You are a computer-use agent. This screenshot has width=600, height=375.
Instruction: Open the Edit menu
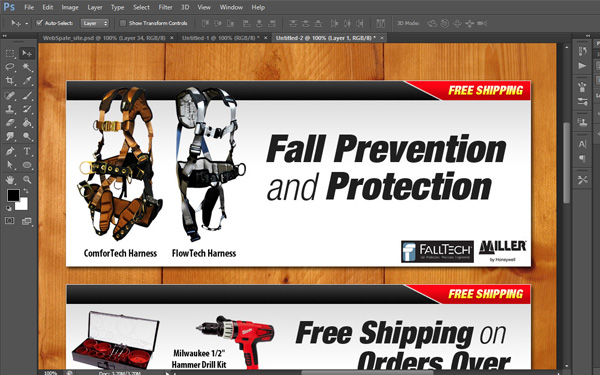48,7
